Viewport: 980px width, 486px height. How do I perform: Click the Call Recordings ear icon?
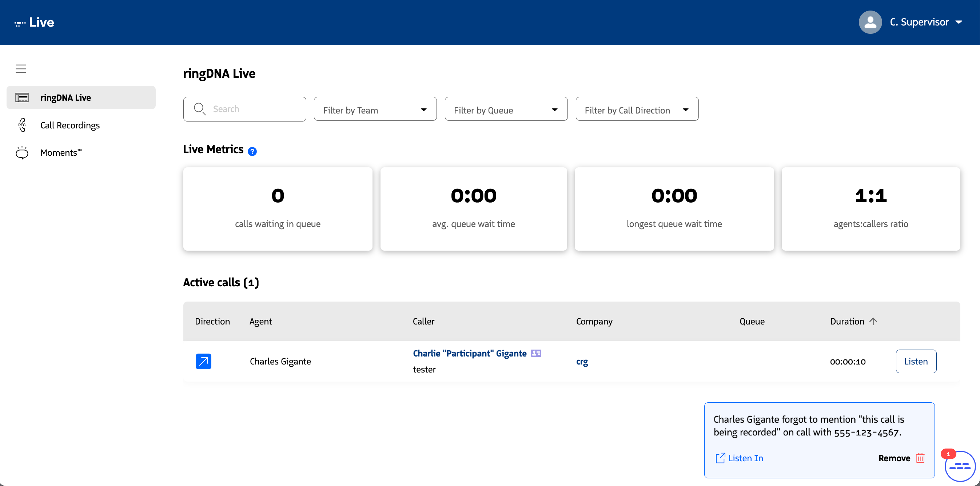(x=22, y=125)
